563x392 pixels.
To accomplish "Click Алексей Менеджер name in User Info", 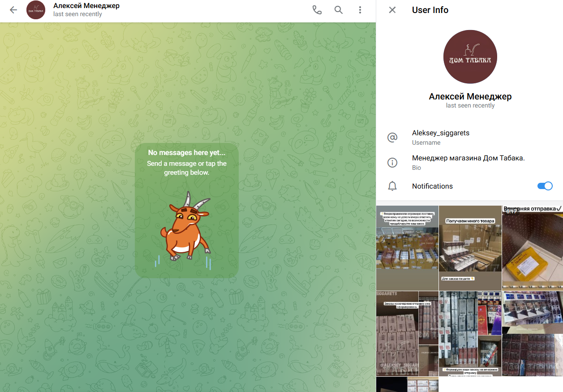I will tap(470, 96).
